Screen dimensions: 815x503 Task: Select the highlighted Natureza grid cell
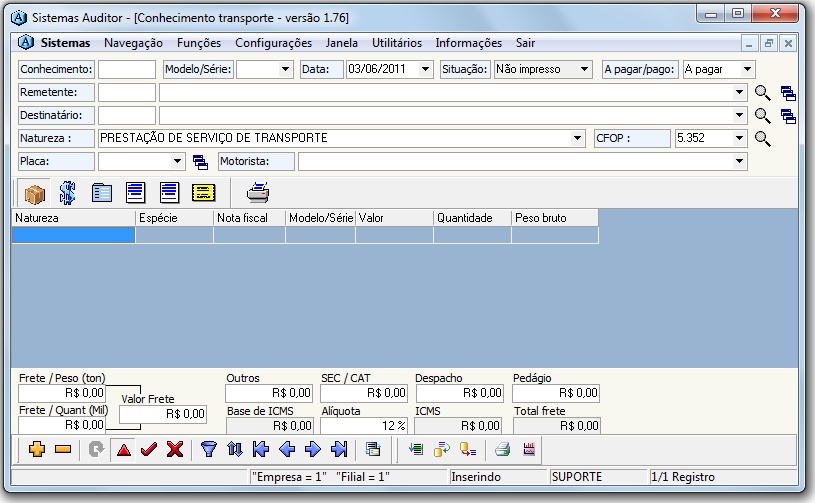pyautogui.click(x=73, y=235)
